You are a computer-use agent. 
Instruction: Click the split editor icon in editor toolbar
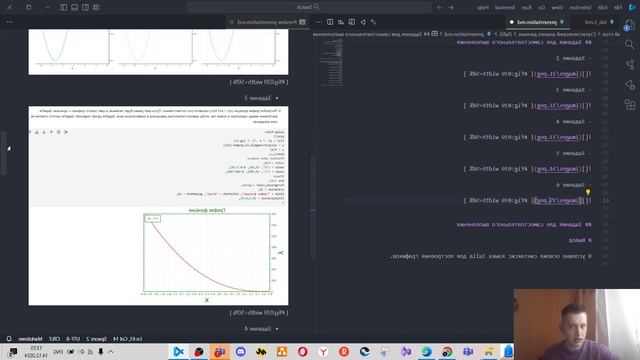(330, 22)
